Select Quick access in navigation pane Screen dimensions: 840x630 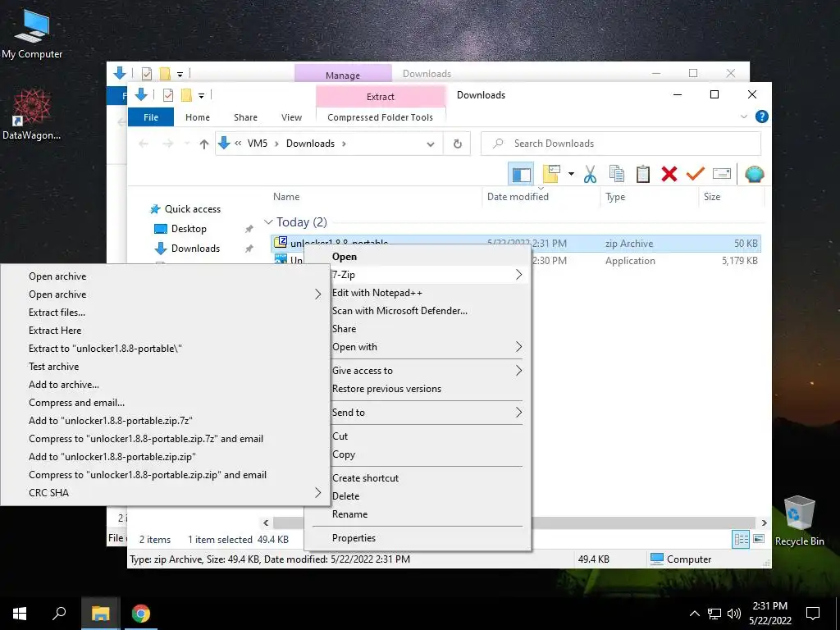192,209
